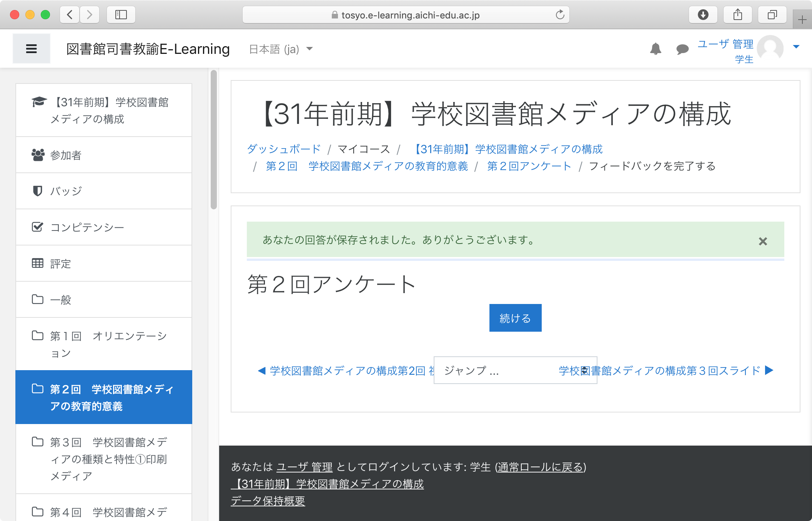The image size is (812, 521).
Task: Open 第１回 オリエンテーション section
Action: pos(104,344)
